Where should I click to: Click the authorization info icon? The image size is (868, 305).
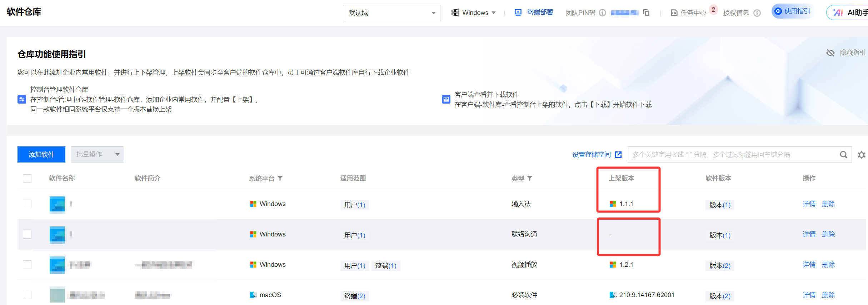757,13
